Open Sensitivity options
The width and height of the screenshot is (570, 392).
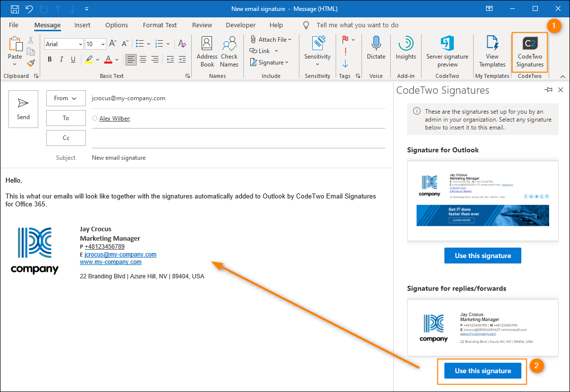point(317,51)
